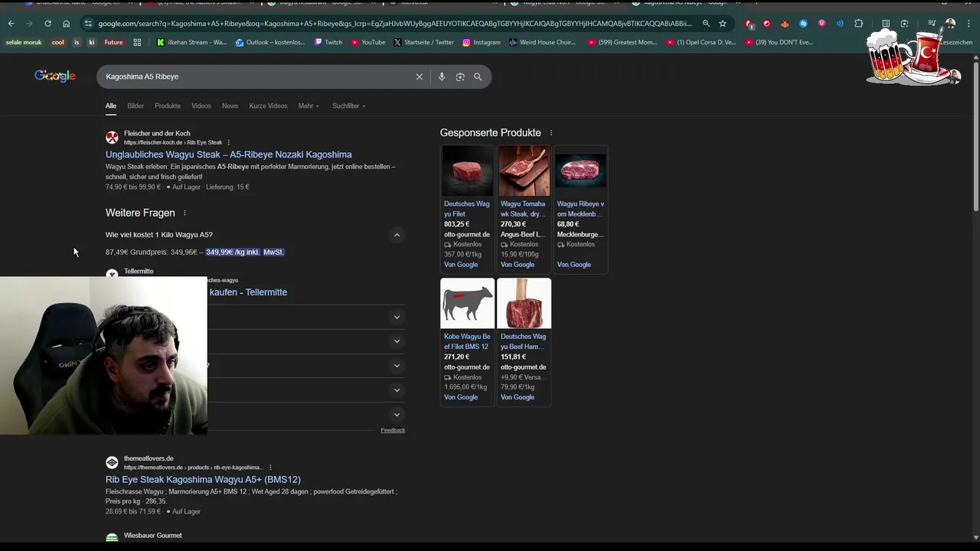Open the Mehr dropdown
980x551 pixels.
[309, 106]
